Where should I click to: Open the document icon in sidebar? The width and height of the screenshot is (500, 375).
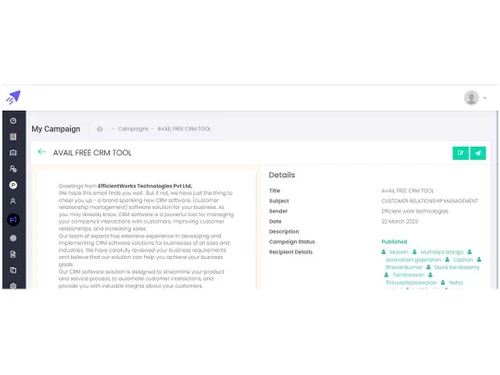tap(13, 254)
